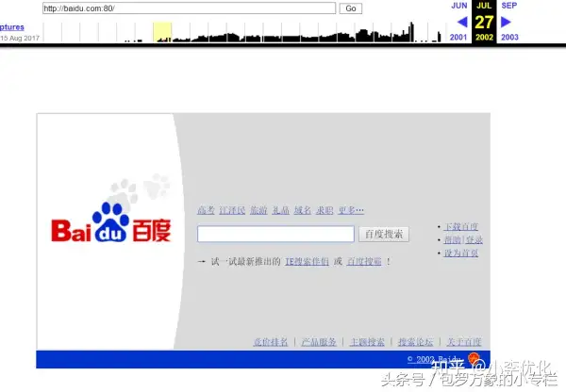Go to the previous capture month arrow
Viewport: 566px width, 392px height.
pyautogui.click(x=462, y=22)
